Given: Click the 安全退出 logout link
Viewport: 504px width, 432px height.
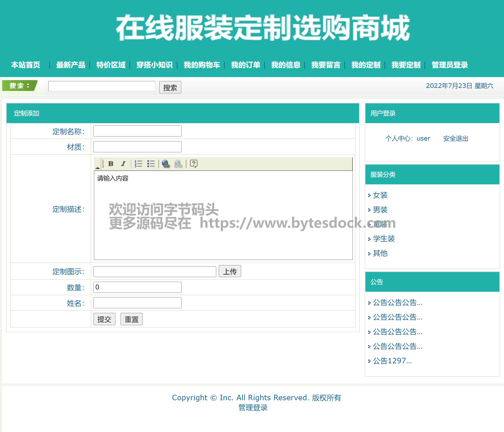Looking at the screenshot, I should point(456,139).
